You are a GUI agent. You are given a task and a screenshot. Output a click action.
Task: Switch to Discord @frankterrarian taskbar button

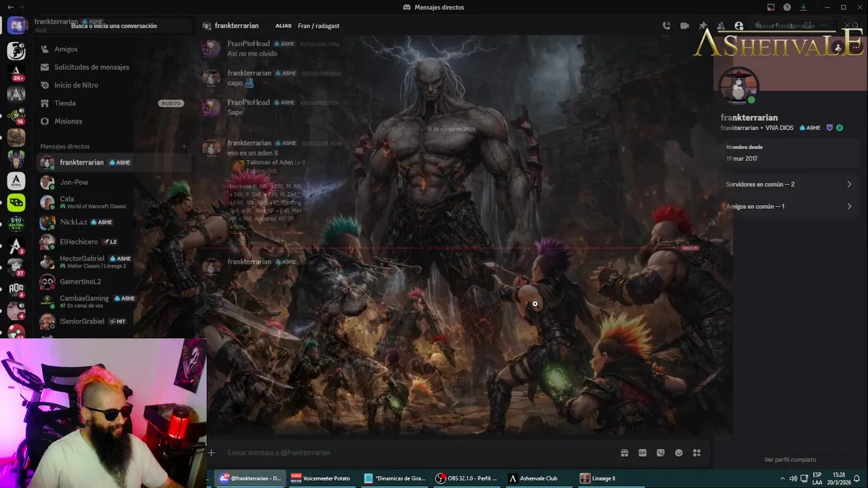coord(250,479)
